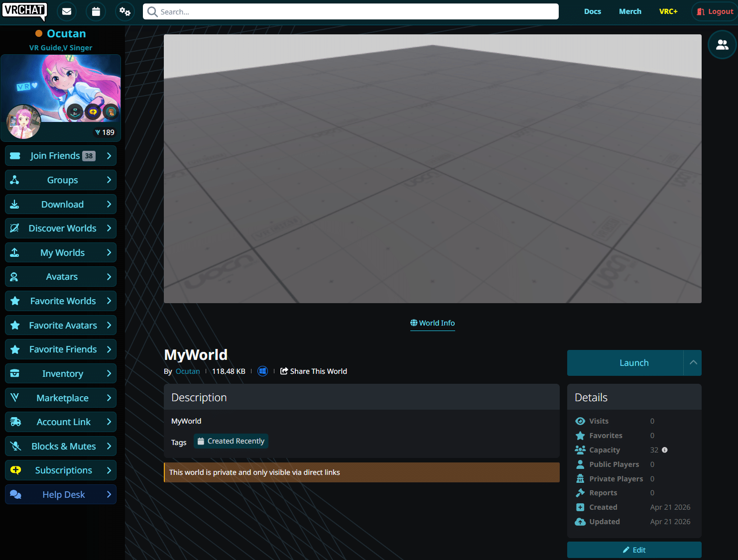Click the Inventory box icon

[x=15, y=374]
